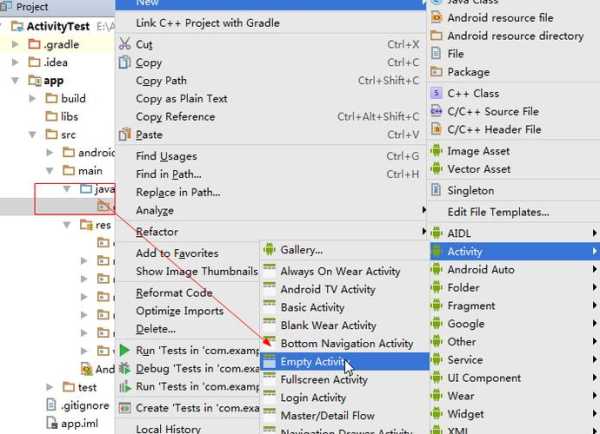Open the Widget submenu

point(515,414)
